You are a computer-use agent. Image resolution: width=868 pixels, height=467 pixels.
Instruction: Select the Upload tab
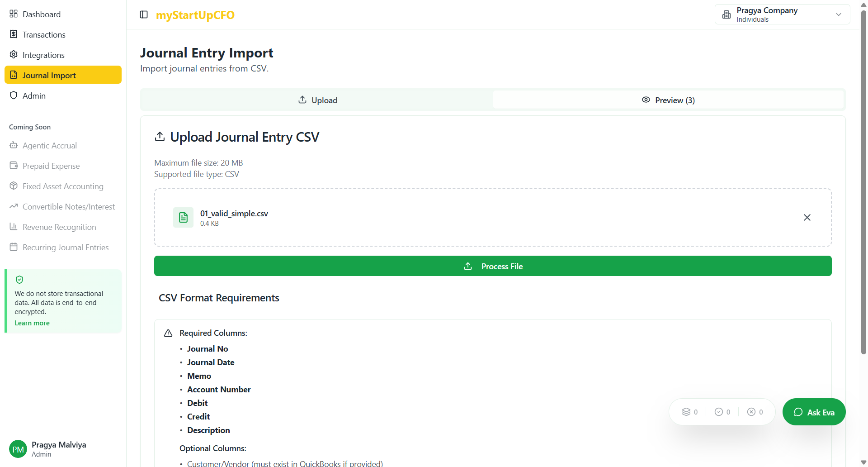pyautogui.click(x=316, y=100)
